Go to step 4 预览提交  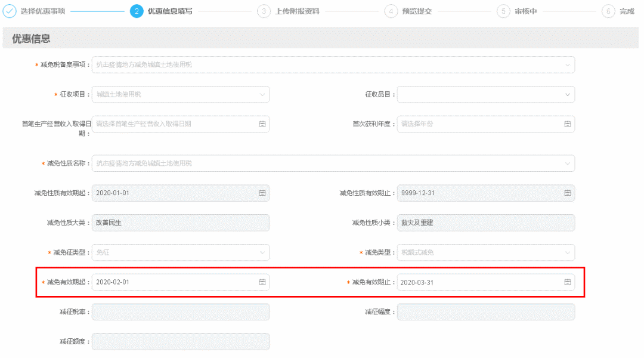click(391, 11)
